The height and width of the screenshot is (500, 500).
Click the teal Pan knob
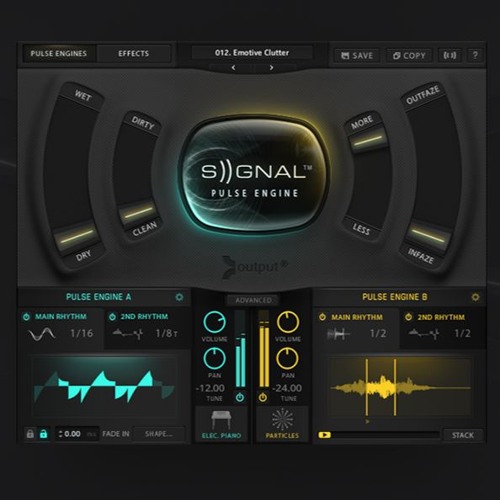click(x=214, y=358)
